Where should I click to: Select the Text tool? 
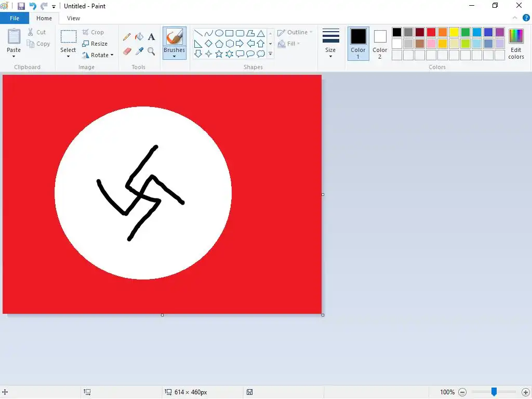[151, 37]
